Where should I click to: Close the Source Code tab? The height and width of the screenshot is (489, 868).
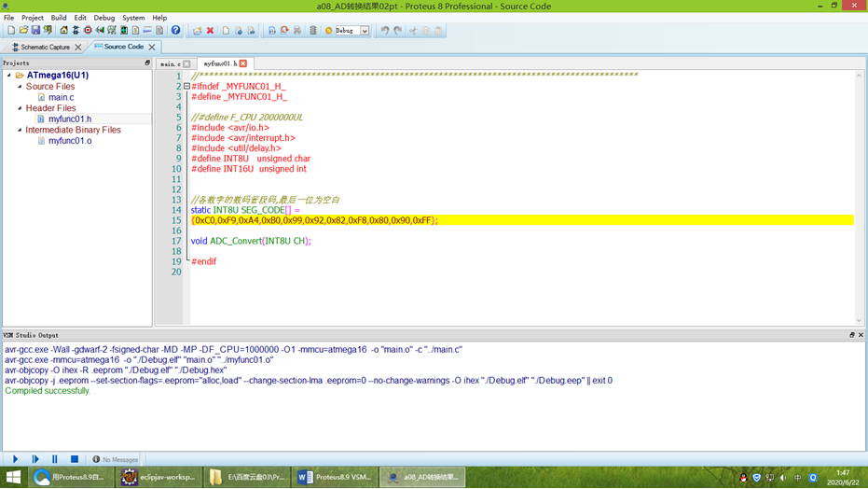152,47
